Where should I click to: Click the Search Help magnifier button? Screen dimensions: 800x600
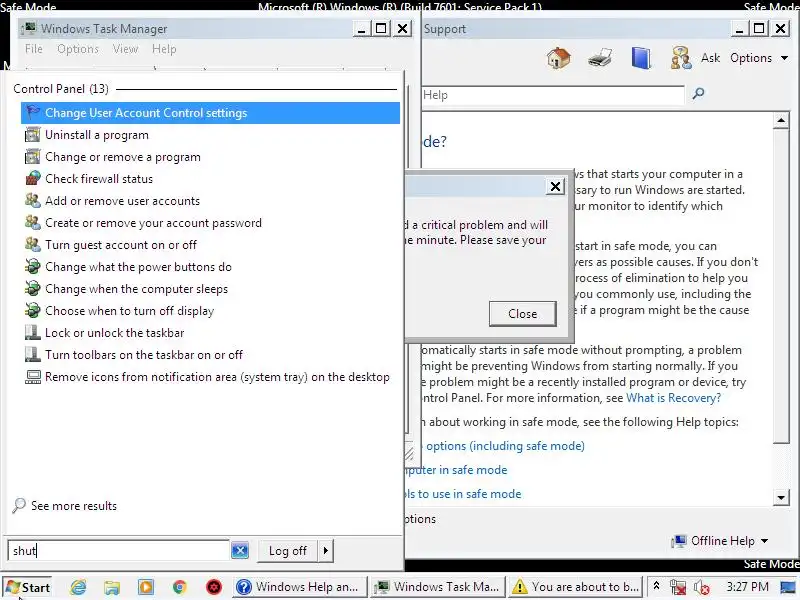[x=698, y=93]
